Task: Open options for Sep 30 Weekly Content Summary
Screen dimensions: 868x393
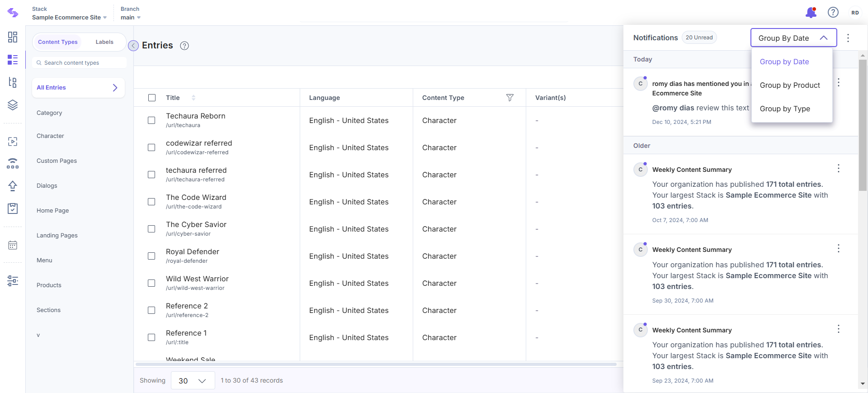Action: [839, 248]
